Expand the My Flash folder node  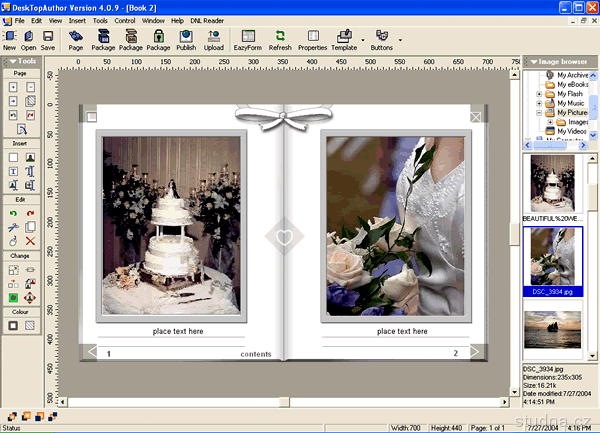[x=540, y=93]
